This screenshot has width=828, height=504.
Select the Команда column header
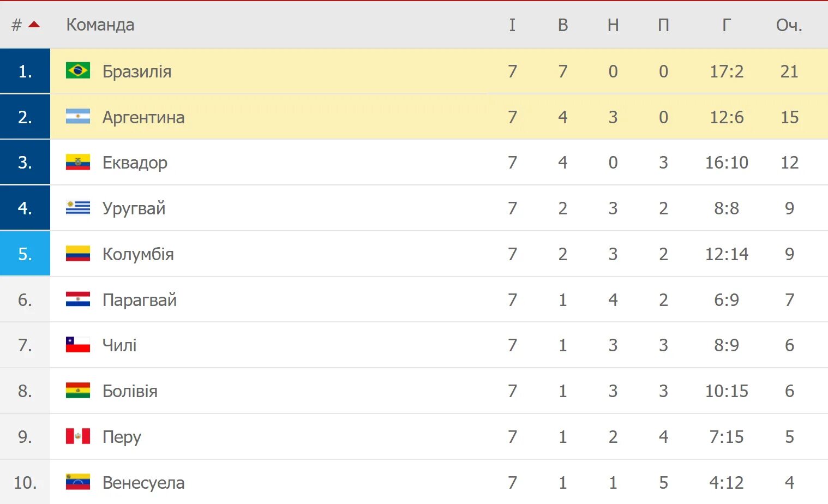(100, 25)
